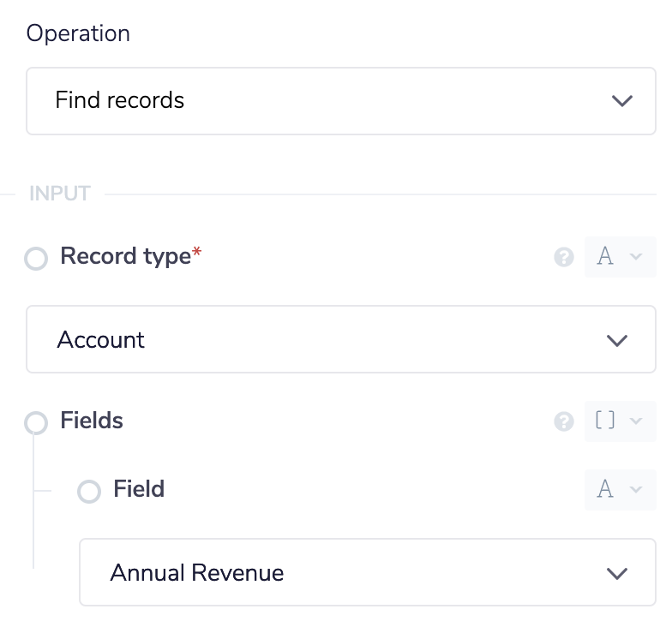Click the help icon beside Fields

point(563,421)
